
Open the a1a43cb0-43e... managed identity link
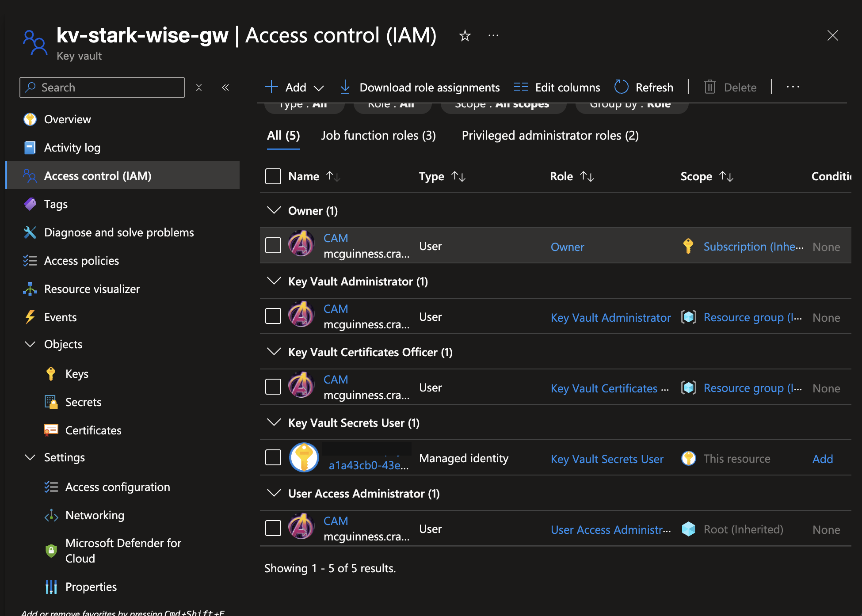click(369, 465)
